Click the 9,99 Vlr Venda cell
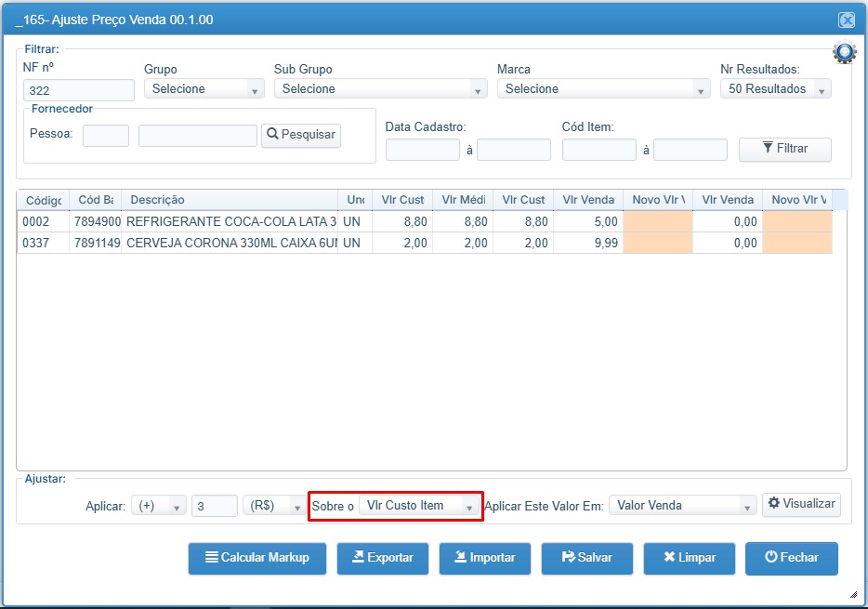The width and height of the screenshot is (868, 609). point(588,243)
